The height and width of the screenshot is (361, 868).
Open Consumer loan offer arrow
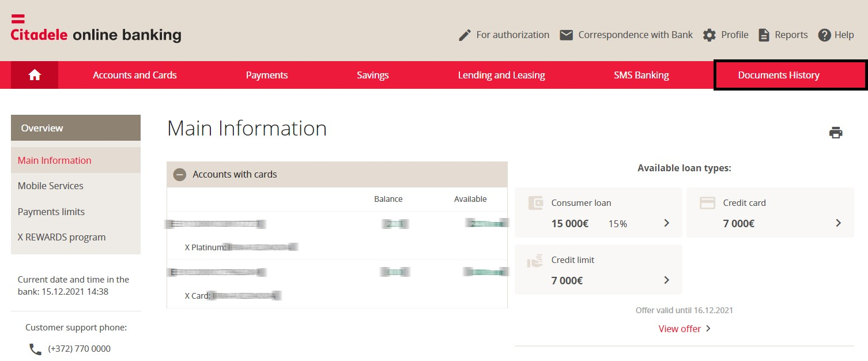[x=667, y=223]
